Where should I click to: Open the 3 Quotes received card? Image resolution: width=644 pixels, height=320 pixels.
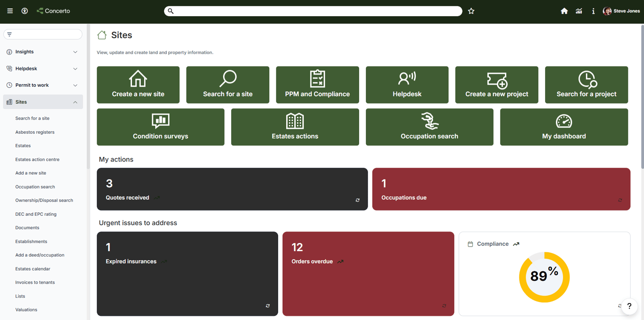tap(232, 189)
